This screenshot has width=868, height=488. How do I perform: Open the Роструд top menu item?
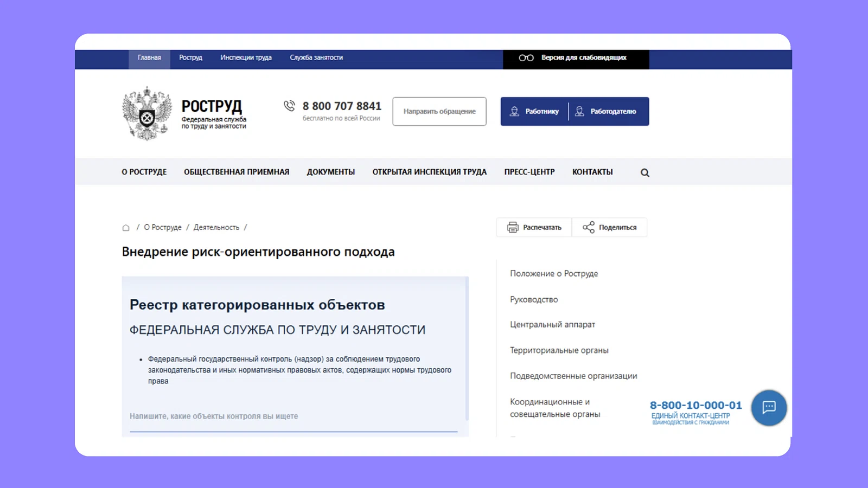[190, 57]
